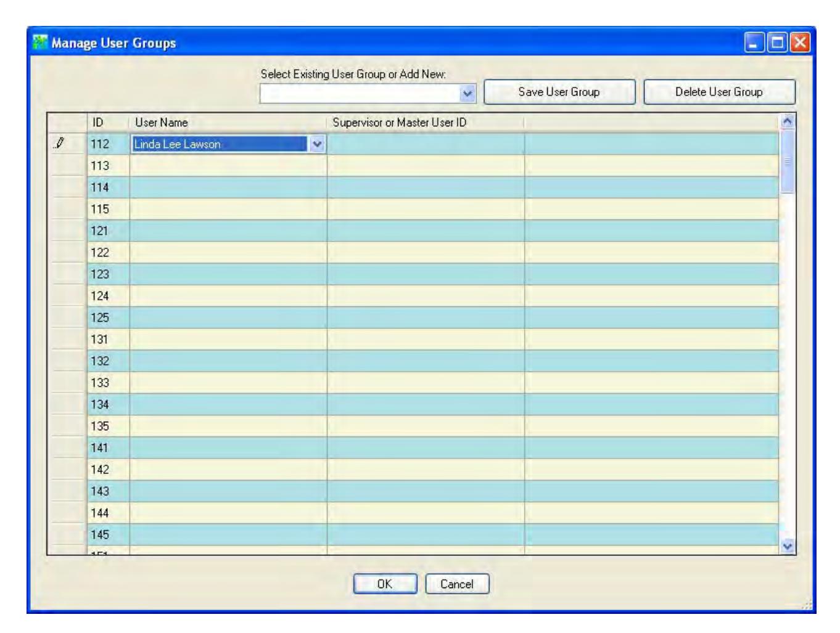The height and width of the screenshot is (633, 840).
Task: Select ID cell 125
Action: click(x=108, y=317)
